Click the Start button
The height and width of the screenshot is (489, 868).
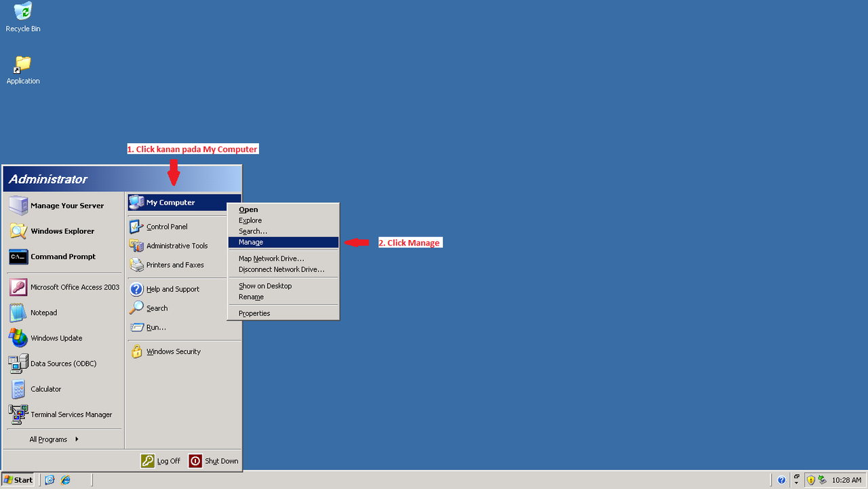(x=18, y=480)
